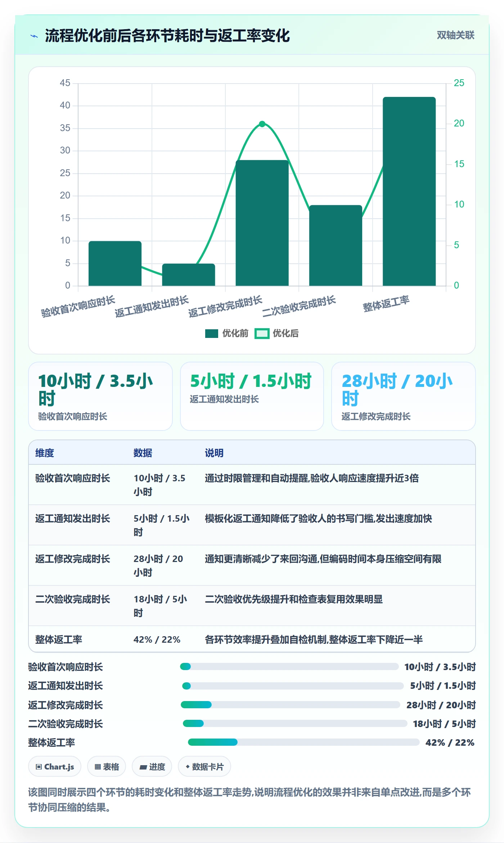Click the 维度 column header
The image size is (504, 843).
click(x=45, y=453)
